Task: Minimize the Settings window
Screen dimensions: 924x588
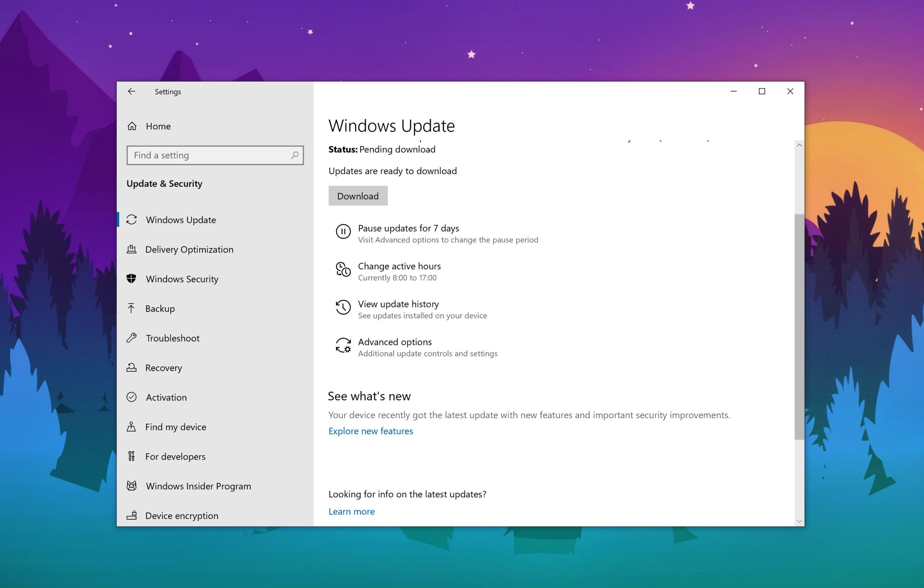Action: click(x=734, y=91)
